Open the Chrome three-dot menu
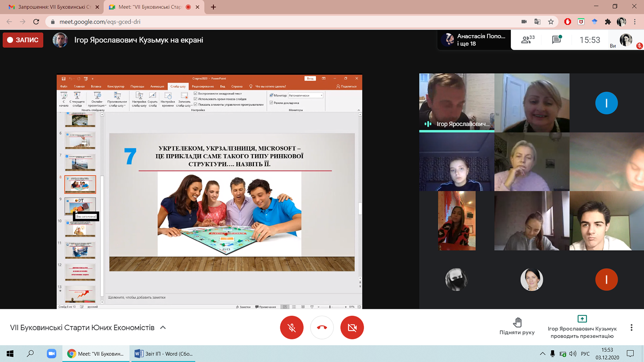Viewport: 644px width, 362px height. coord(635,22)
